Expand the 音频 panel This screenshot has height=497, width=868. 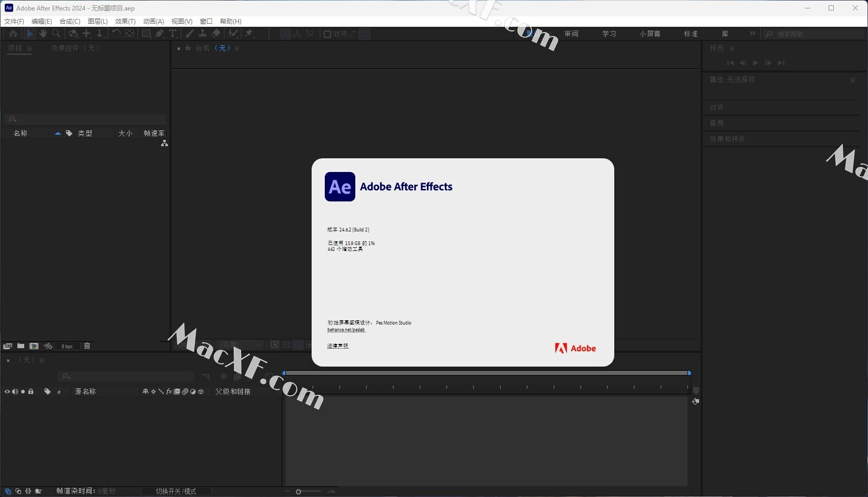point(717,123)
